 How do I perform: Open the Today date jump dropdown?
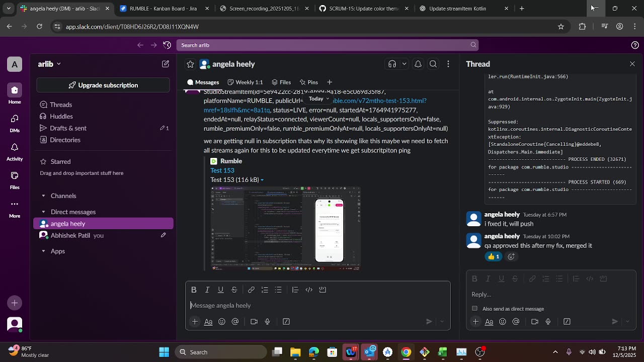(x=319, y=99)
